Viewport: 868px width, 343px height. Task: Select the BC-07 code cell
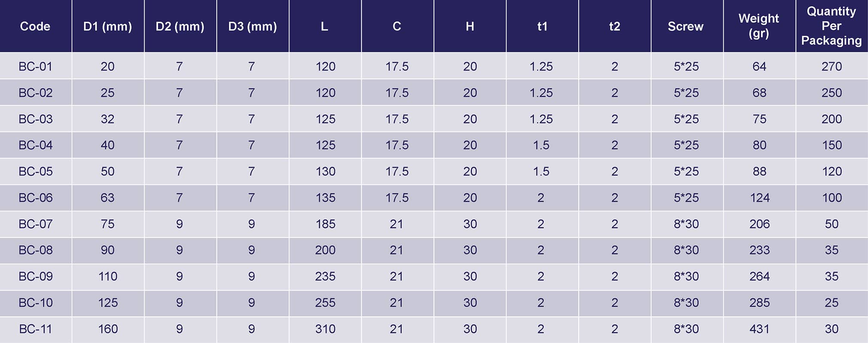coord(35,224)
